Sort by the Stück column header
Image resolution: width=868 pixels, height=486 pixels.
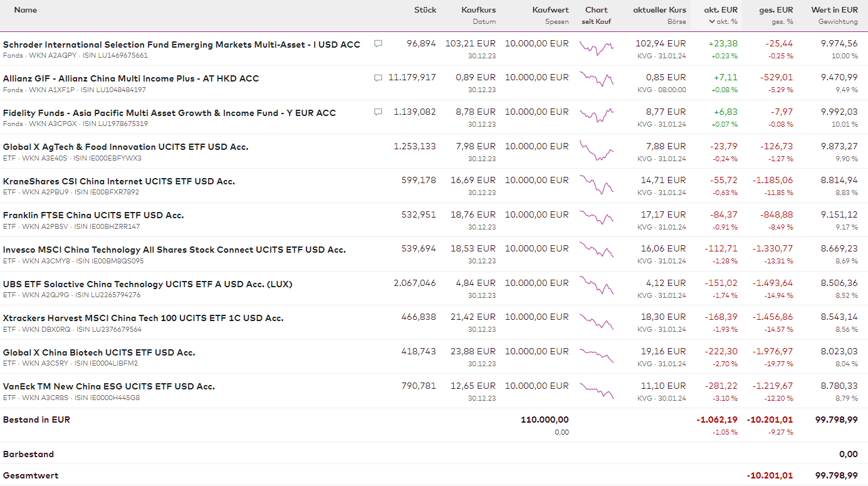[425, 10]
